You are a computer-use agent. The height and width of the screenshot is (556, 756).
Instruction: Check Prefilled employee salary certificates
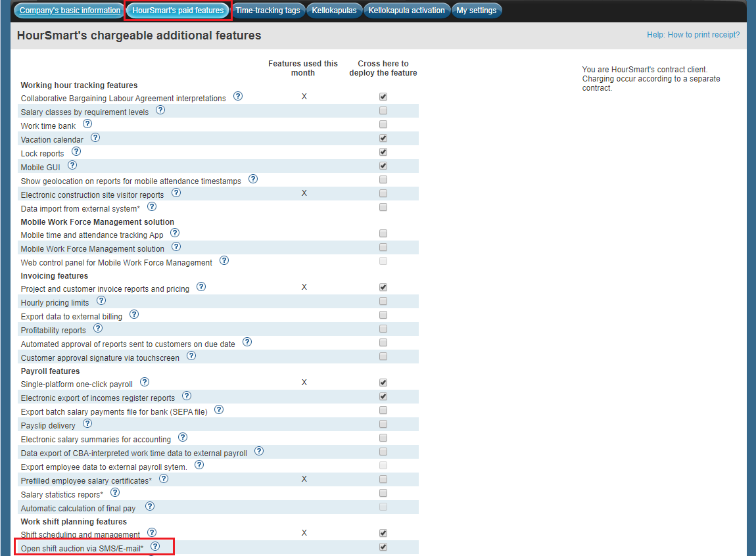coord(383,479)
